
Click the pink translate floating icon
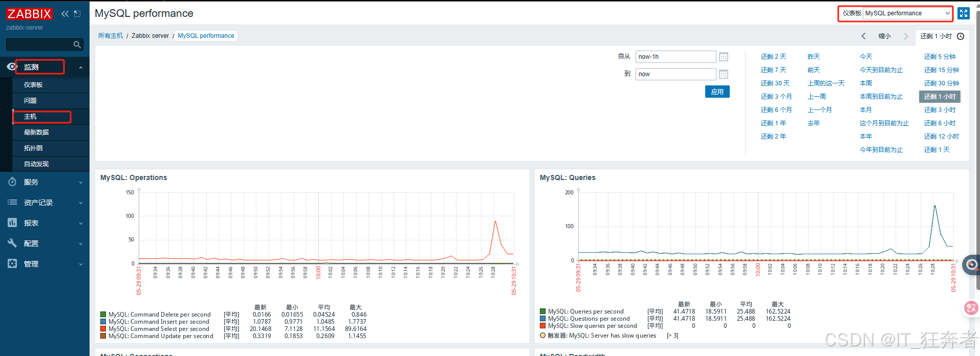(x=971, y=307)
